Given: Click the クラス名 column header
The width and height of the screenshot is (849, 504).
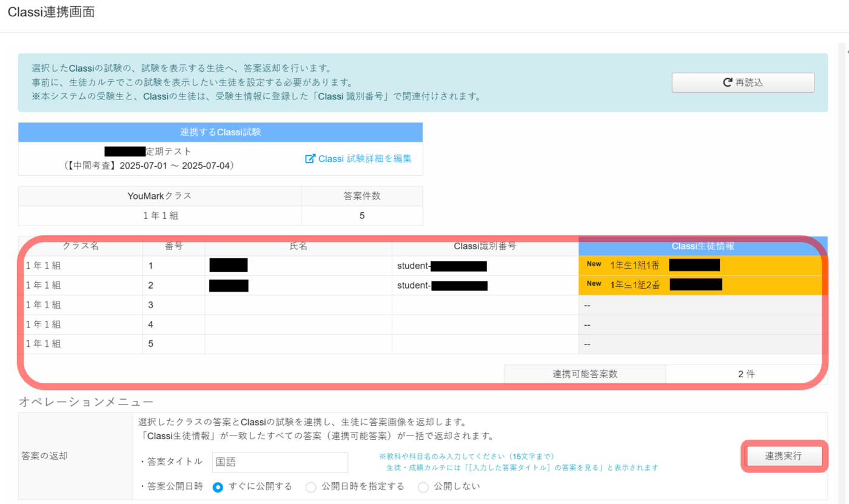Looking at the screenshot, I should [x=81, y=246].
